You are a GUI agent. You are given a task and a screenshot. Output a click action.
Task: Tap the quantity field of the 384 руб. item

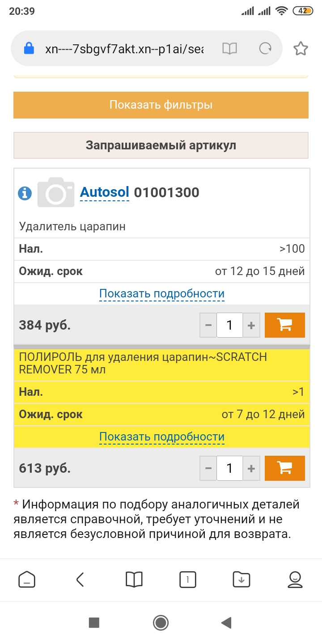click(229, 325)
